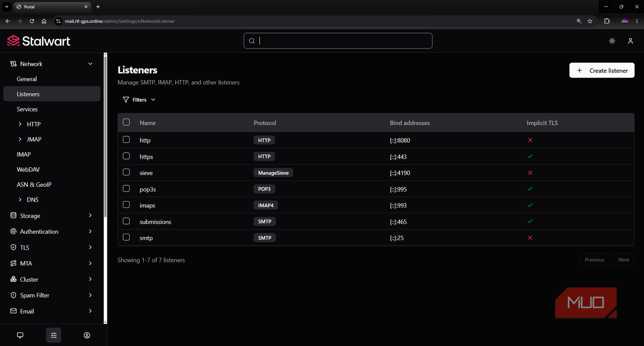The width and height of the screenshot is (644, 346).
Task: Expand the MTA section chevron
Action: tap(90, 263)
